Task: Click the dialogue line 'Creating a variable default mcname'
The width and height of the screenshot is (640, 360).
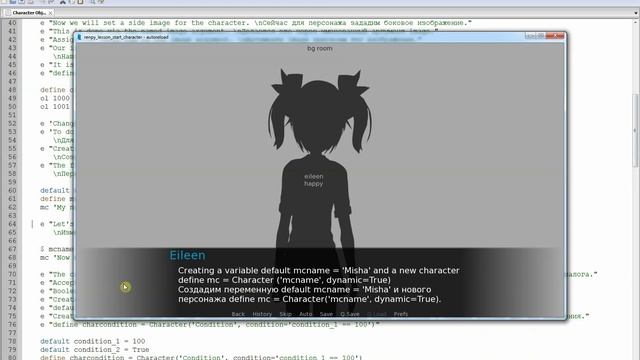Action: 318,271
